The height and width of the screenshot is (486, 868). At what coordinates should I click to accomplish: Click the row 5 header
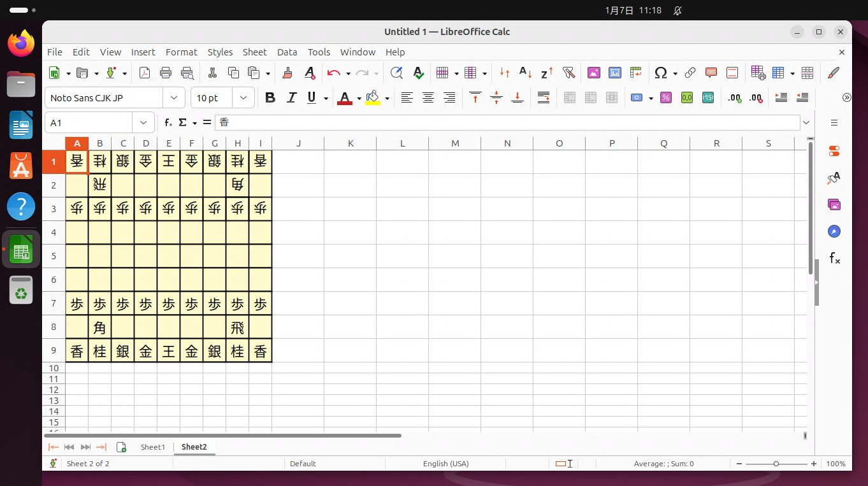[x=54, y=256]
